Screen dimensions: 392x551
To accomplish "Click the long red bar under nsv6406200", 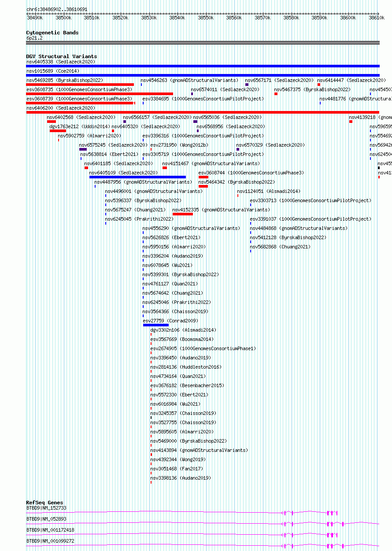I will point(203,112).
